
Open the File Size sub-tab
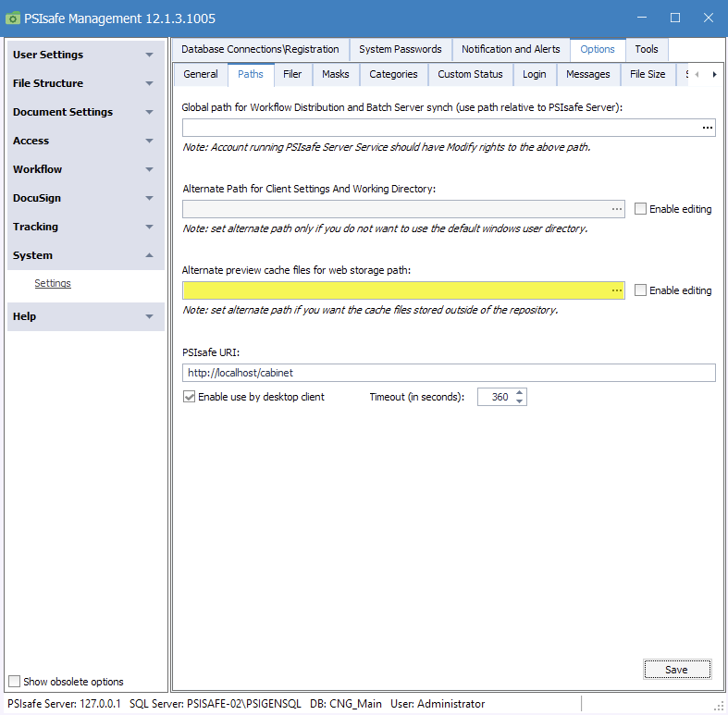pyautogui.click(x=648, y=74)
